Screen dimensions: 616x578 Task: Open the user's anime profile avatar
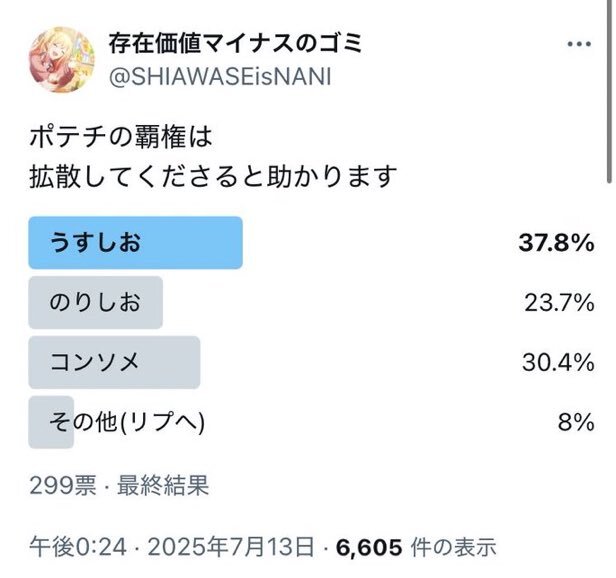click(x=62, y=60)
